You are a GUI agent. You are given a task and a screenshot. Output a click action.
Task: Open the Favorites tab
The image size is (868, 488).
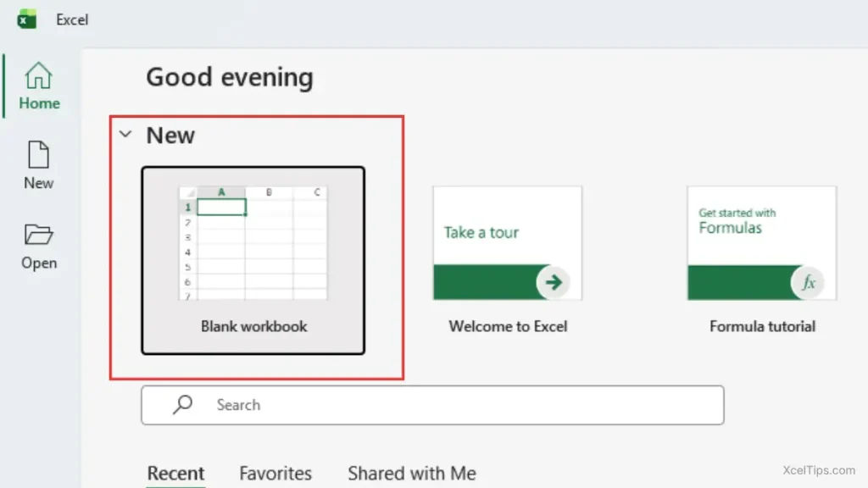[x=275, y=473]
